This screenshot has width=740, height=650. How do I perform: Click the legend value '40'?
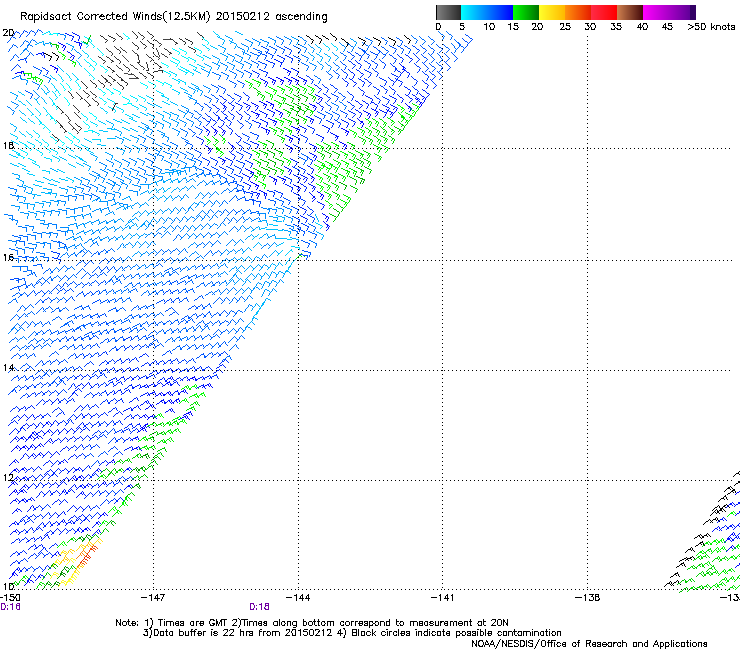[x=642, y=26]
